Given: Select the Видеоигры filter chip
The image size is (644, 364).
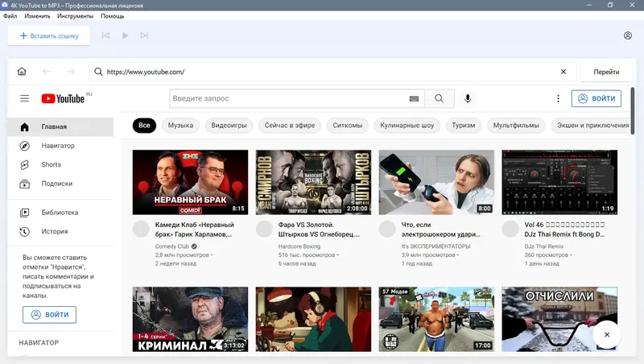Looking at the screenshot, I should 229,126.
